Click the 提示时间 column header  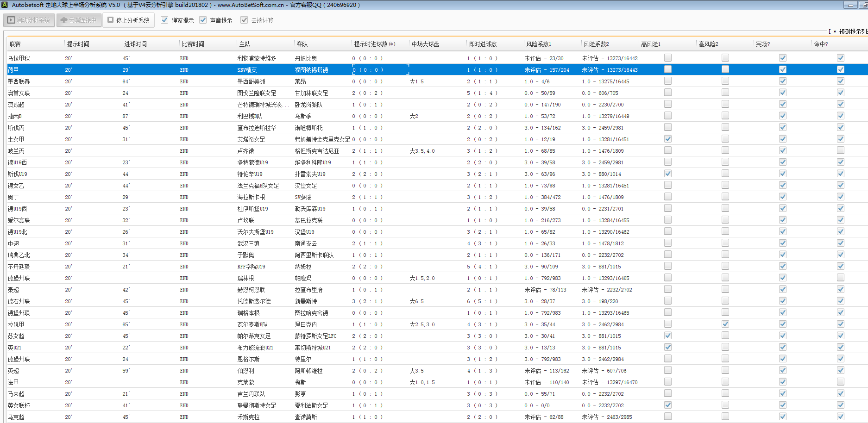78,44
